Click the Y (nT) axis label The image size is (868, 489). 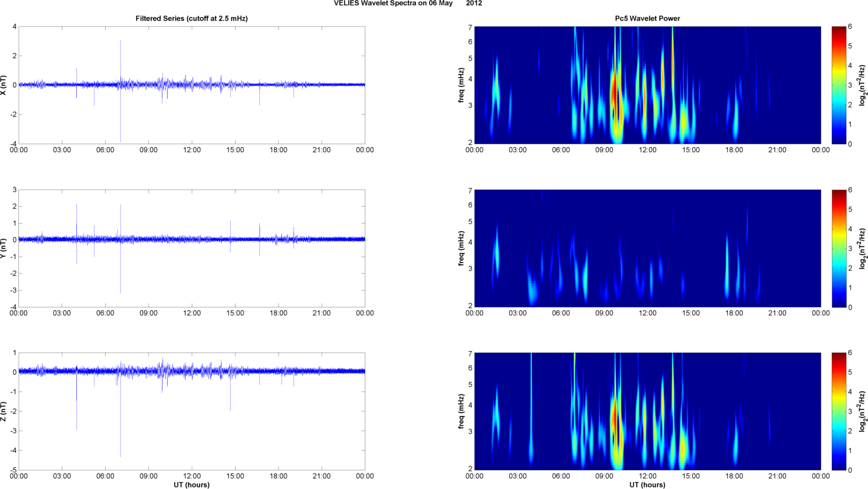5,248
